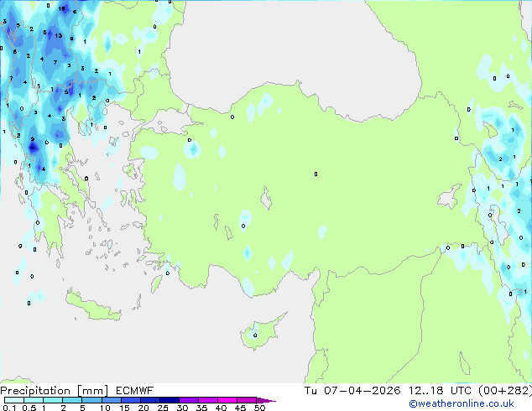Select the 5–10 mm legend color
Viewport: 532px width, 411px height.
(x=91, y=400)
